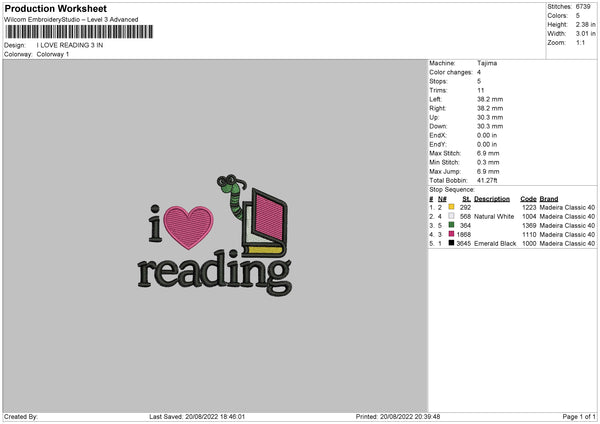Viewport: 600px width, 424px height.
Task: Click the Height value 2.38 in
Action: pyautogui.click(x=585, y=24)
